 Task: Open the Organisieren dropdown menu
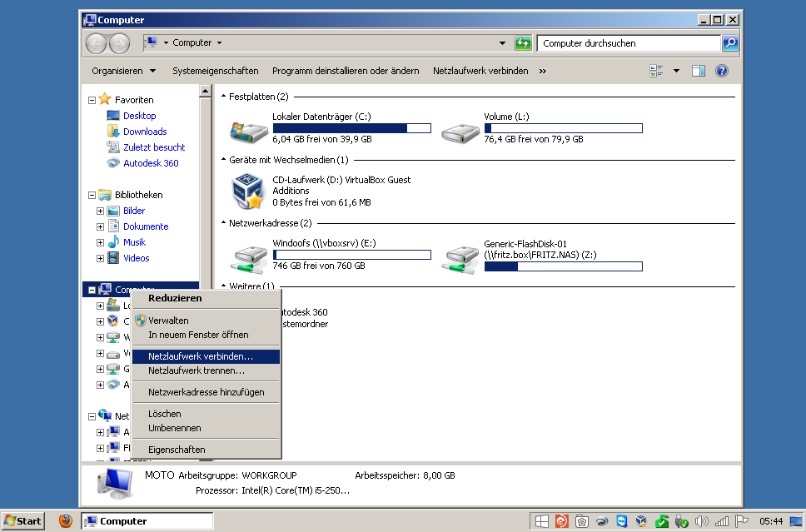(x=123, y=71)
